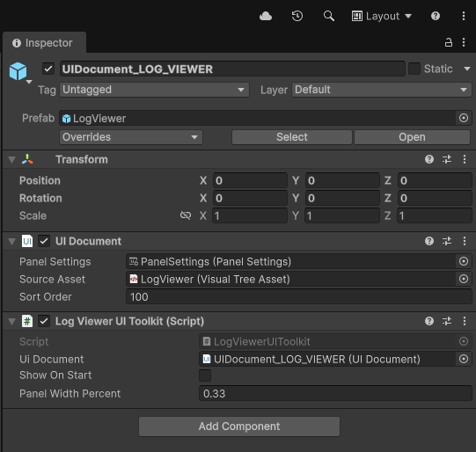Open the undo history icon
The image size is (476, 452).
coord(297,16)
